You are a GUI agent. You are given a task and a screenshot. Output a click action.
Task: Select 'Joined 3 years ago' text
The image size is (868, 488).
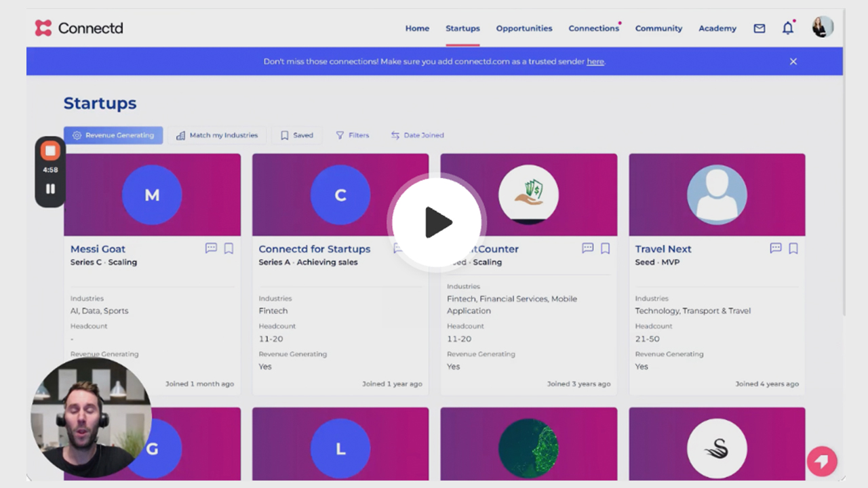(x=579, y=384)
